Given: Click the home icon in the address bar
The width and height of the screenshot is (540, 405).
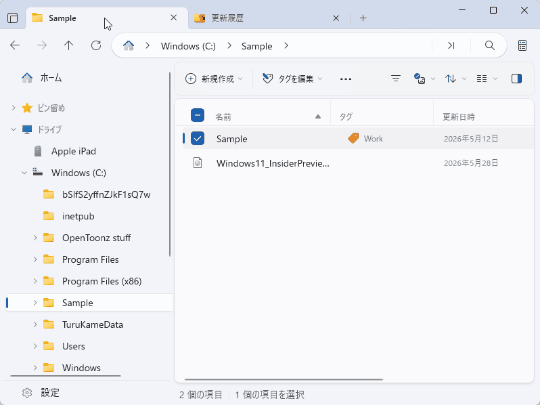Looking at the screenshot, I should [x=128, y=45].
